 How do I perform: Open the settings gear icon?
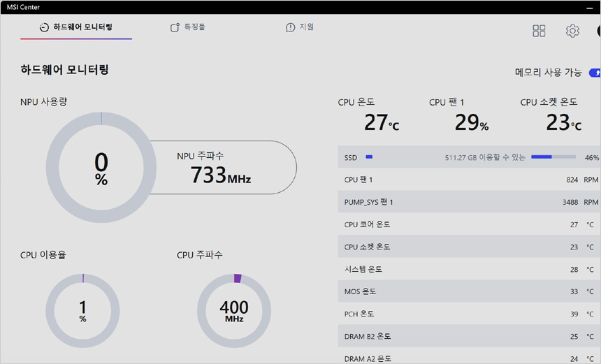(572, 31)
